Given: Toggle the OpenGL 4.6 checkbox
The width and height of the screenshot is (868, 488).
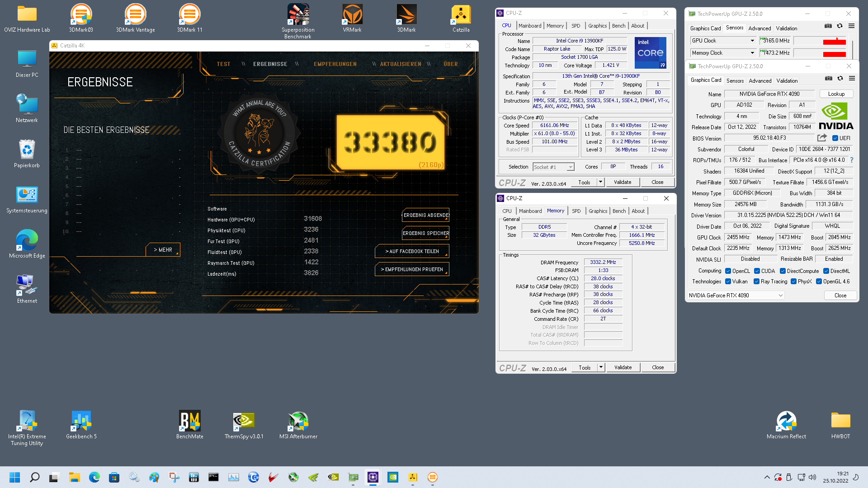Looking at the screenshot, I should coord(819,282).
